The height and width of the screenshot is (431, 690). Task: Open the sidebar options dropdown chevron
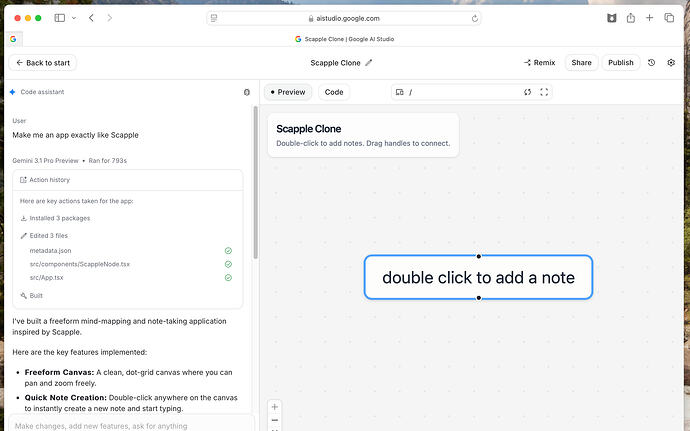[x=74, y=18]
